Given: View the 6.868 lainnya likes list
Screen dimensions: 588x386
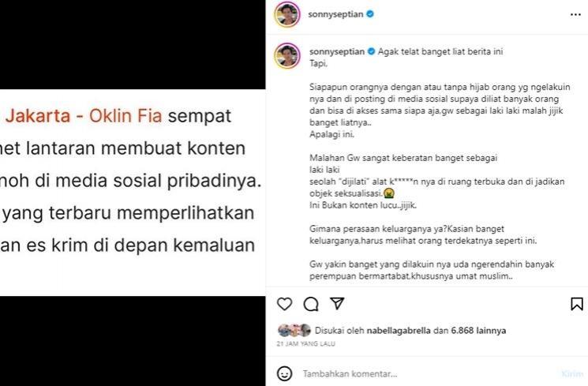Looking at the screenshot, I should point(478,331).
